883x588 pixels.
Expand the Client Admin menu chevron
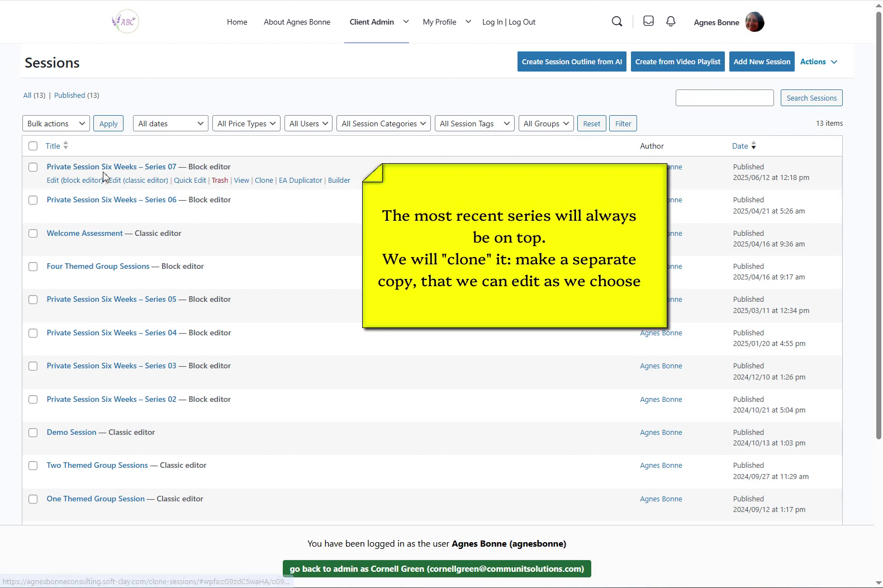click(x=406, y=22)
